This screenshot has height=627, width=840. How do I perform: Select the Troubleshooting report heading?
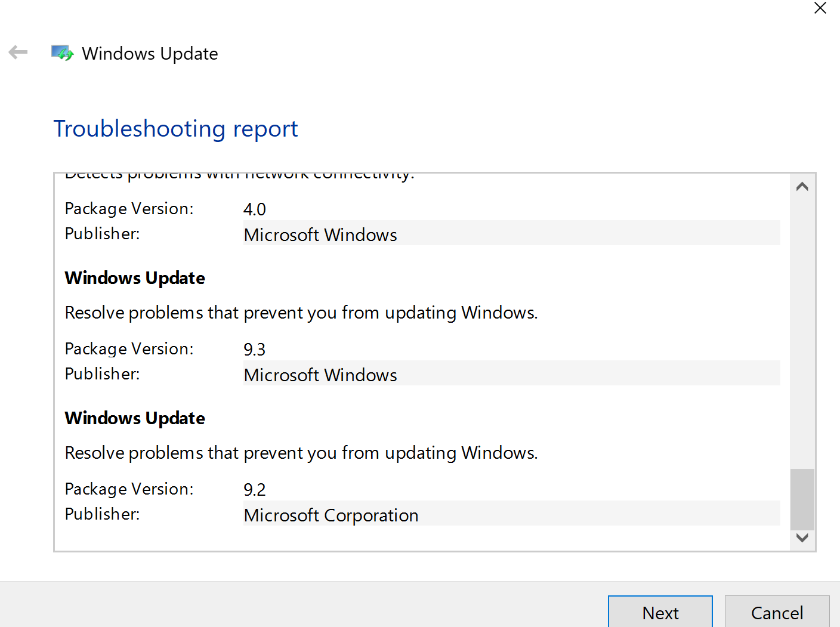(176, 129)
